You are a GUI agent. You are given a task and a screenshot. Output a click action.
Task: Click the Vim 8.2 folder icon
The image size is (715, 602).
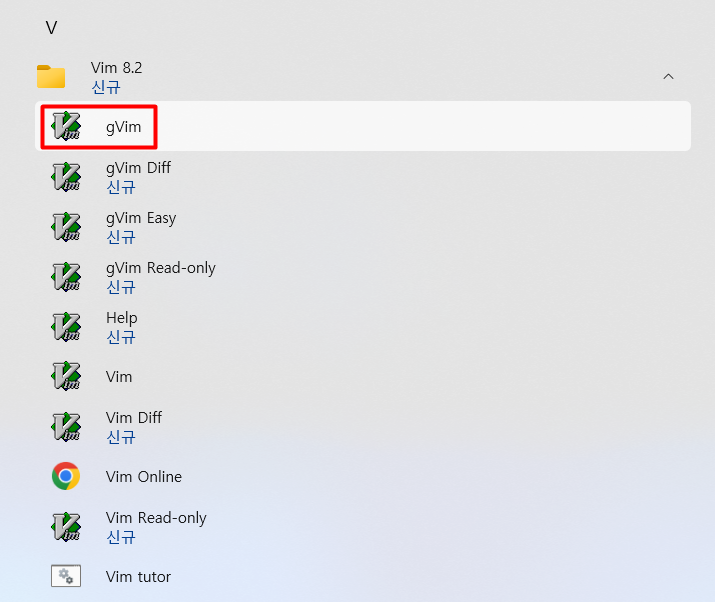click(x=51, y=76)
